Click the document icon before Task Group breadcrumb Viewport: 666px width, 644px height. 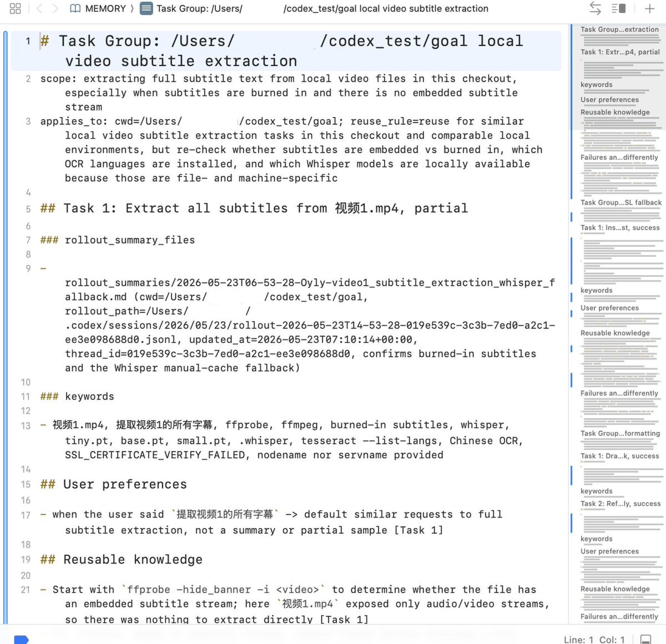tap(146, 8)
